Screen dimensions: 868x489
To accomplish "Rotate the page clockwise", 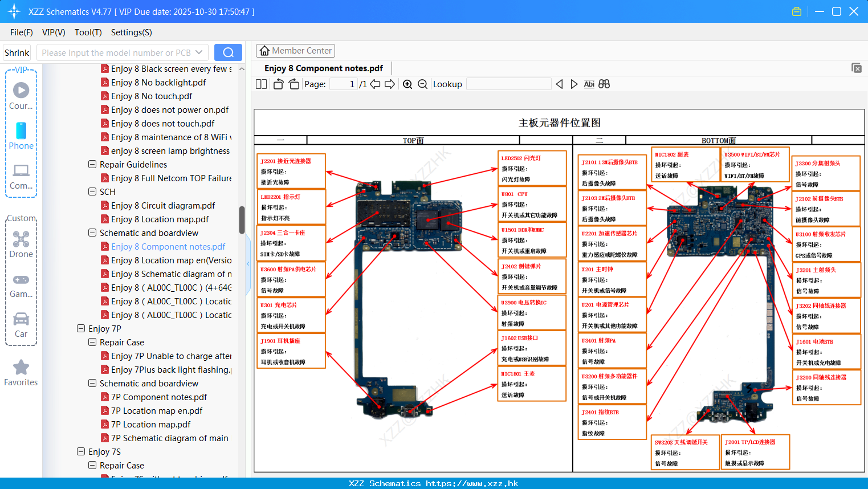I will tap(294, 84).
